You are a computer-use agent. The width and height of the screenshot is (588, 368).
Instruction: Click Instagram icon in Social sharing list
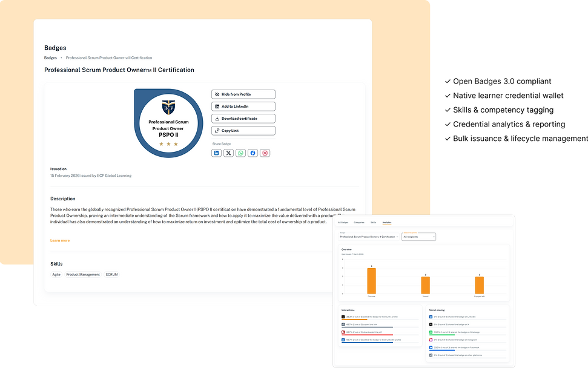click(x=431, y=340)
